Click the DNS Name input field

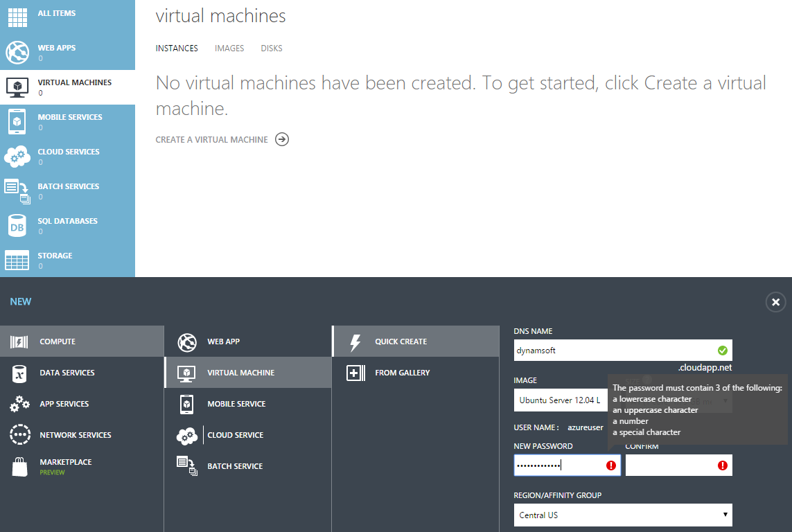[x=613, y=351]
